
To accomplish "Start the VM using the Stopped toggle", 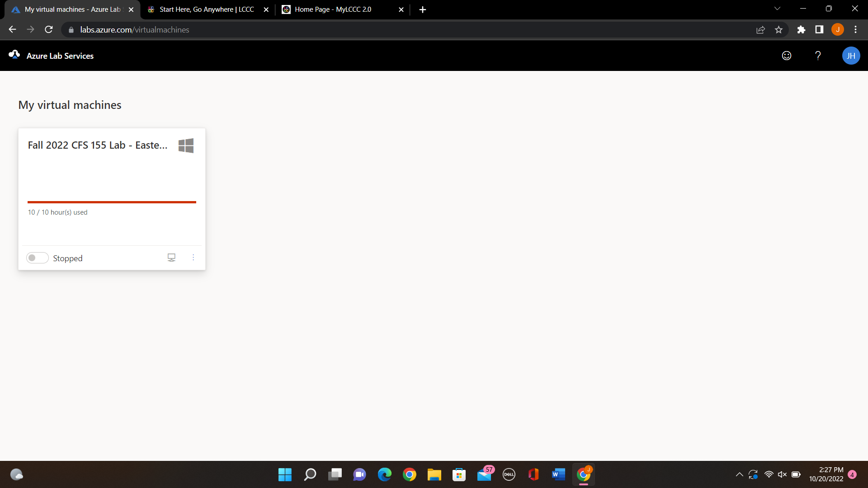I will [x=37, y=257].
